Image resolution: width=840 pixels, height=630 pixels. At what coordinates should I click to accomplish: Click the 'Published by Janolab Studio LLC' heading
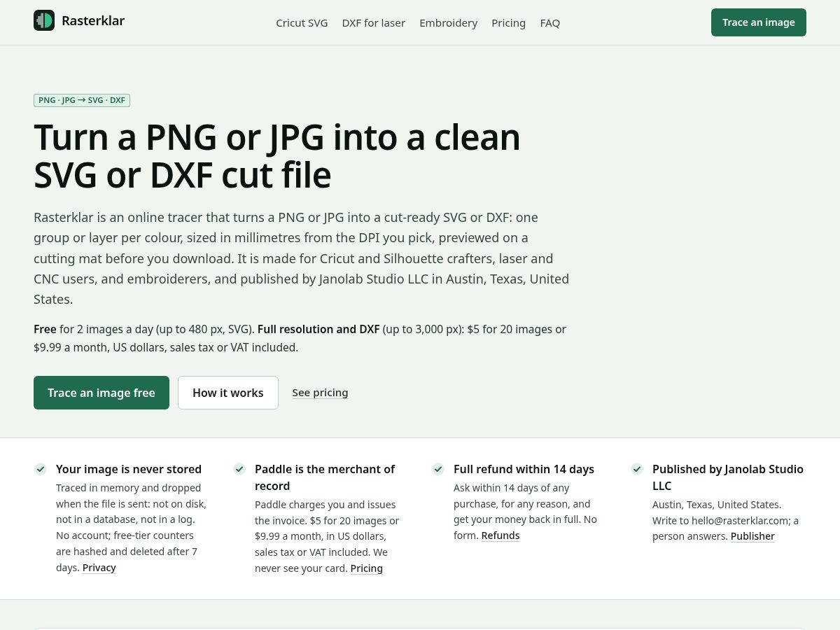(x=728, y=477)
